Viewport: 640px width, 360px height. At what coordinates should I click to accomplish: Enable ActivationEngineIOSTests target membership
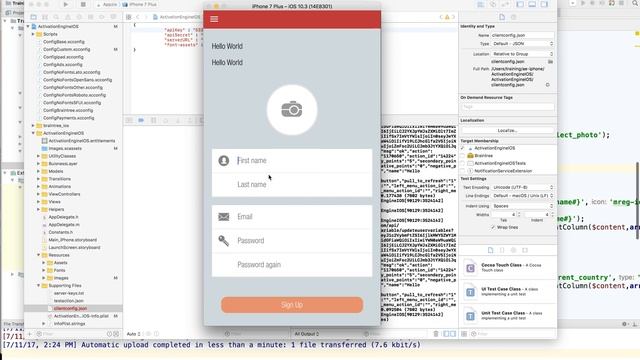pos(462,163)
